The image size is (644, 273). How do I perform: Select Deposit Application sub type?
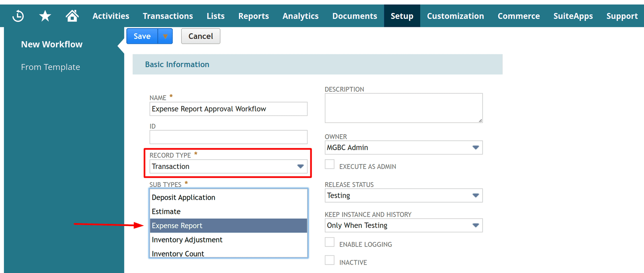click(229, 197)
